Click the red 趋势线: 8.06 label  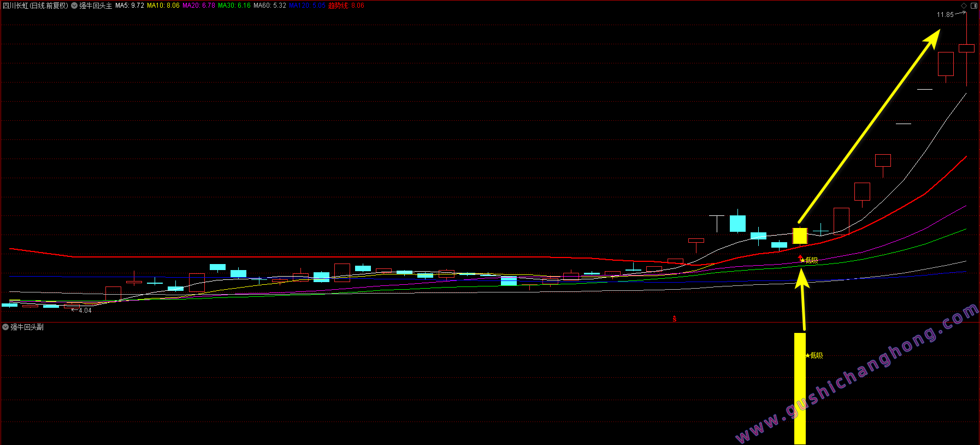click(x=346, y=5)
